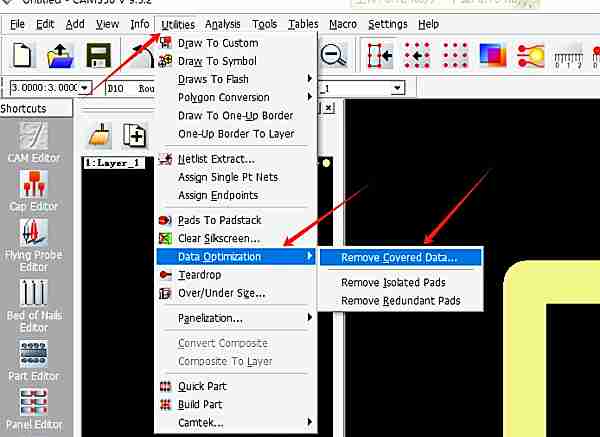Open the Tools menu
The height and width of the screenshot is (437, 600).
264,24
